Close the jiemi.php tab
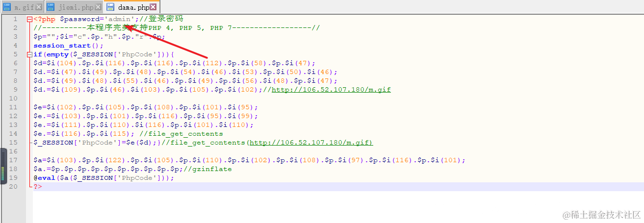 point(98,7)
